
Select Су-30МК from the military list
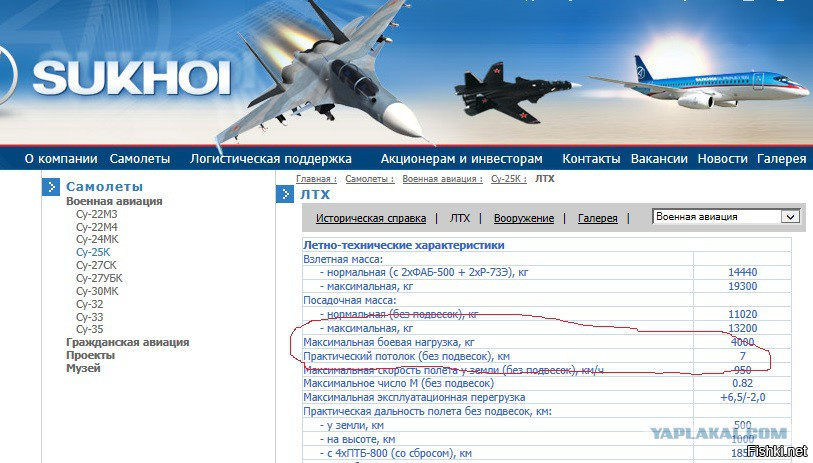(x=97, y=291)
